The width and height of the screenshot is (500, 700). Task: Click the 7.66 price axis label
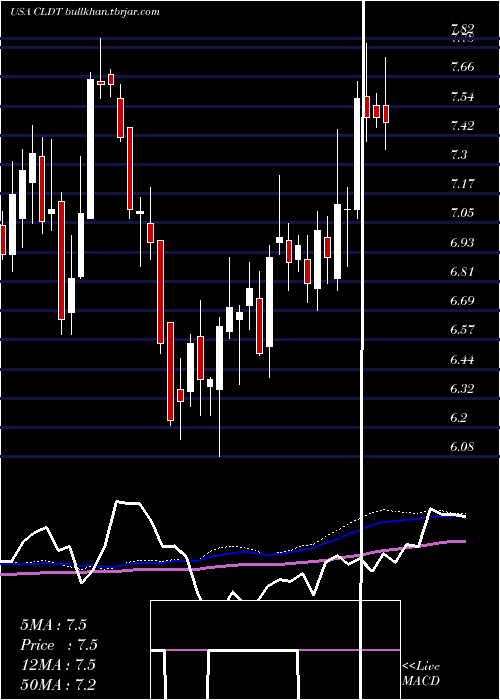tap(462, 67)
